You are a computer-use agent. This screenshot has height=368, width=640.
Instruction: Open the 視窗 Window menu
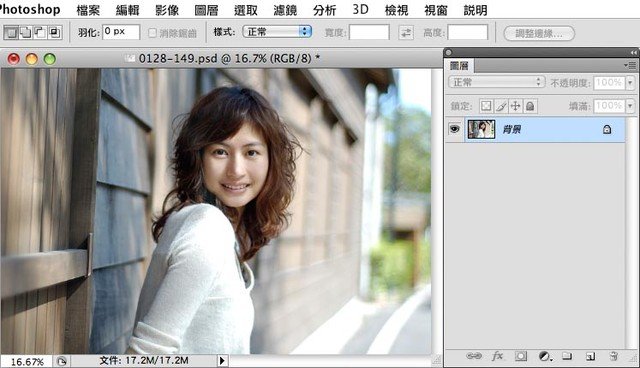436,10
